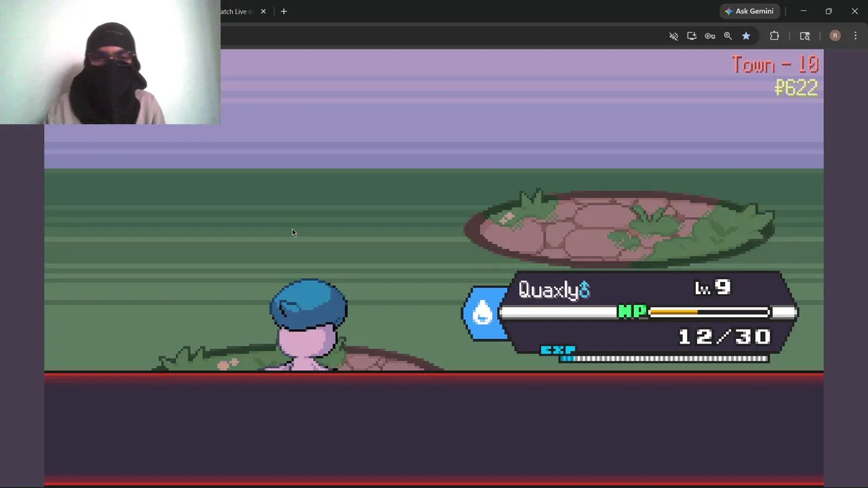
Task: Click the install app icon in address bar
Action: tap(692, 36)
